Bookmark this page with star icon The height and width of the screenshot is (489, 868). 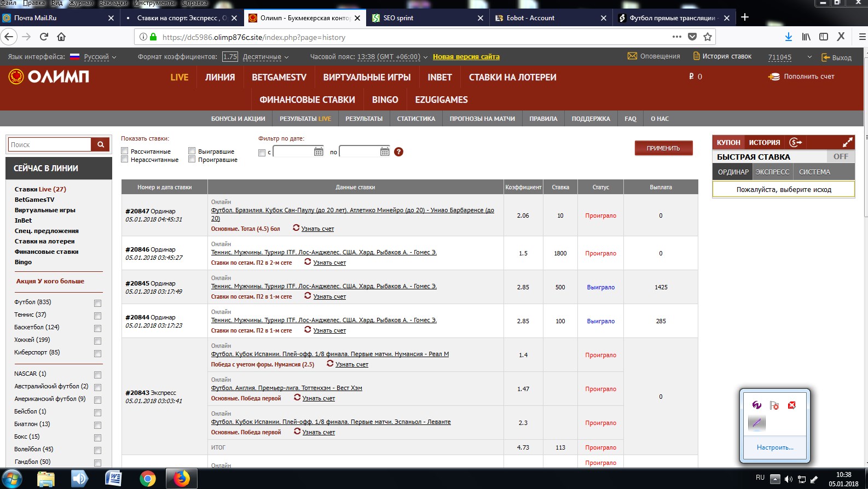click(708, 37)
